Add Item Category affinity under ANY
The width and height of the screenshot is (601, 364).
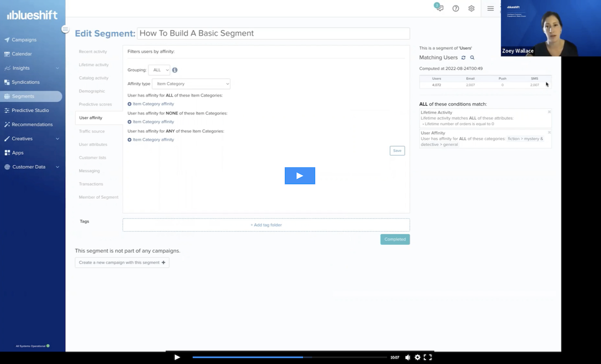pyautogui.click(x=151, y=140)
